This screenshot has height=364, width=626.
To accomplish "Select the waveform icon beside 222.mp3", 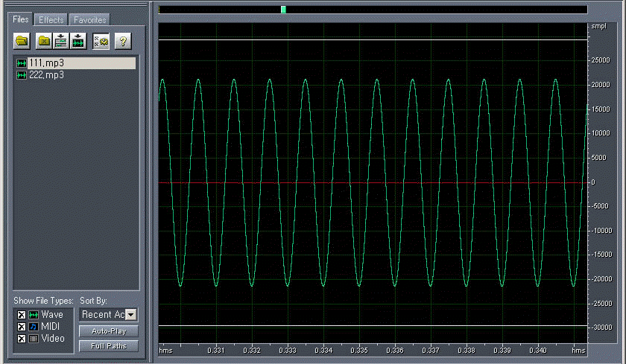I will coord(22,75).
